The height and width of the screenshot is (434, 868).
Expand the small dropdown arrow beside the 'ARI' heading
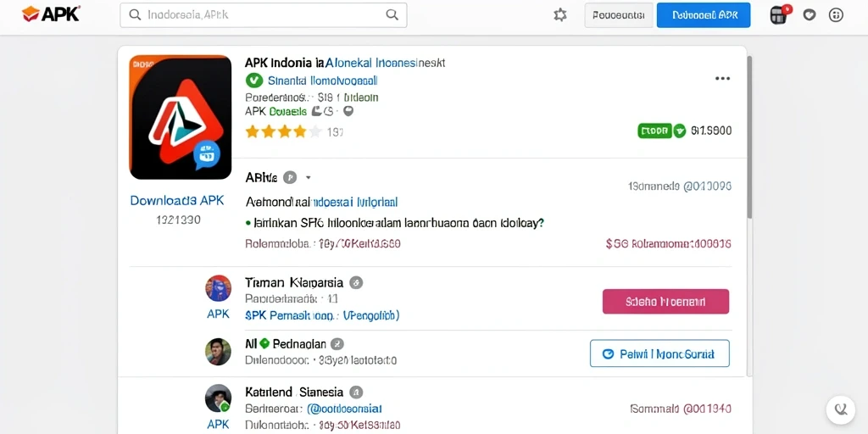click(x=309, y=178)
